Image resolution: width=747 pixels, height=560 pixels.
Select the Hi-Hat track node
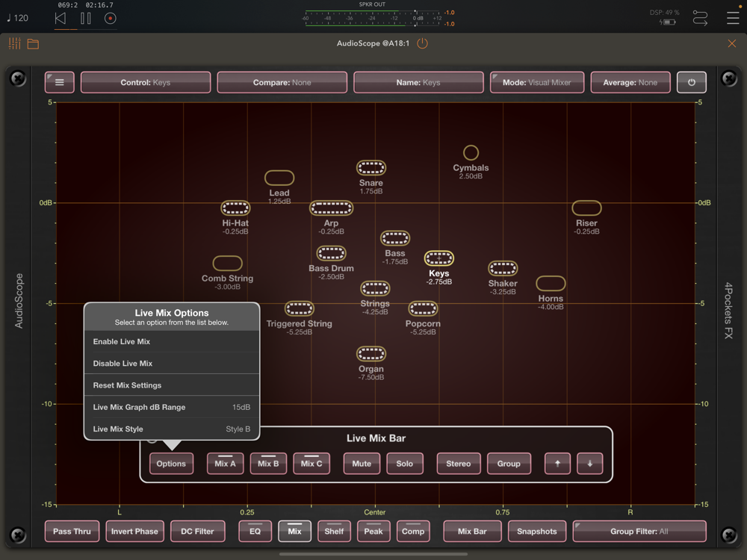coord(235,208)
